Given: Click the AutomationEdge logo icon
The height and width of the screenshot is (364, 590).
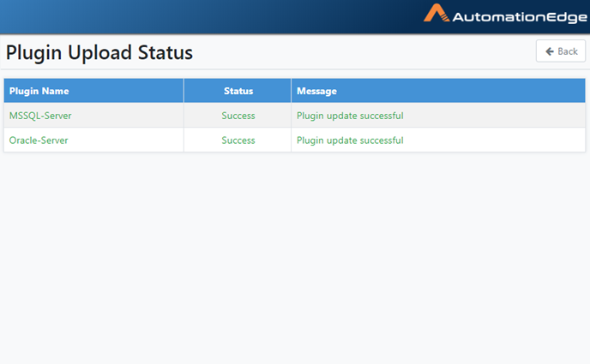Looking at the screenshot, I should coord(436,13).
